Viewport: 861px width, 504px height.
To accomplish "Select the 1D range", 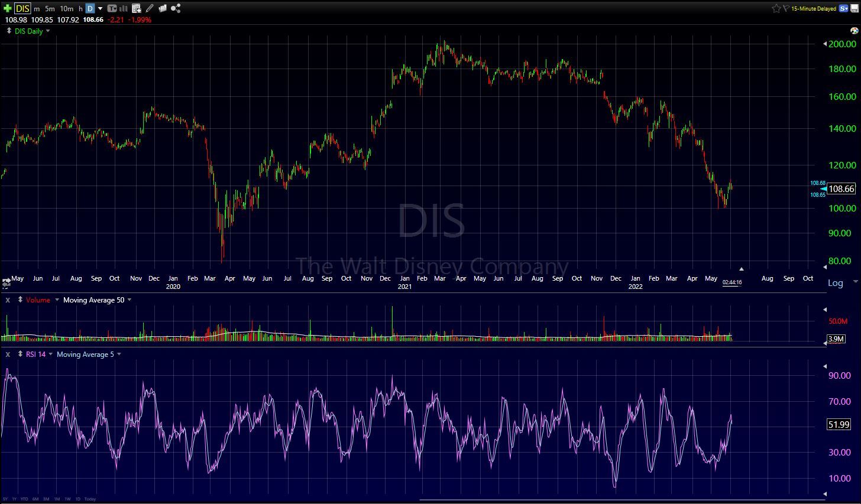I will 78,499.
